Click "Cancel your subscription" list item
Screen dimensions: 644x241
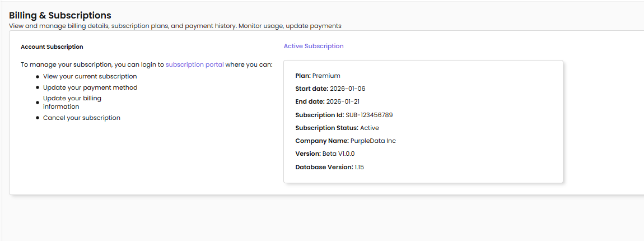[81, 118]
